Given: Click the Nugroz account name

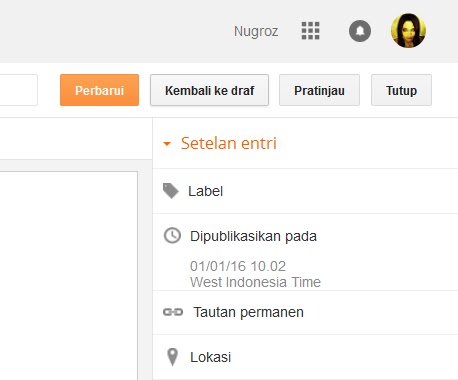Looking at the screenshot, I should click(256, 32).
